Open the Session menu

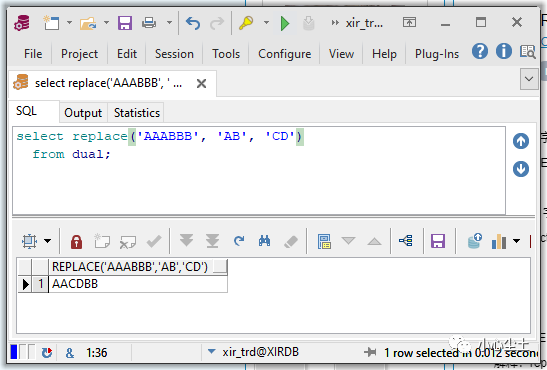pyautogui.click(x=174, y=54)
